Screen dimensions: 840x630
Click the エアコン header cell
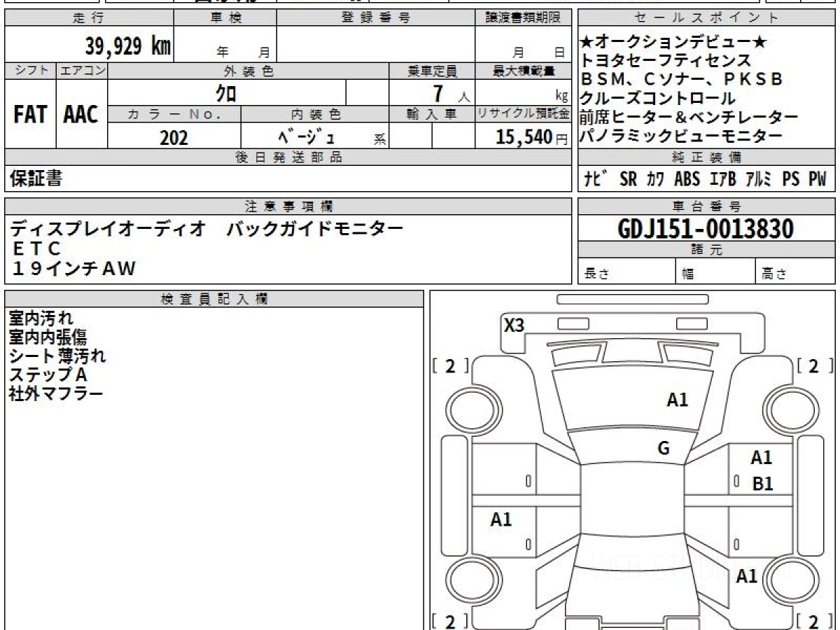point(82,71)
